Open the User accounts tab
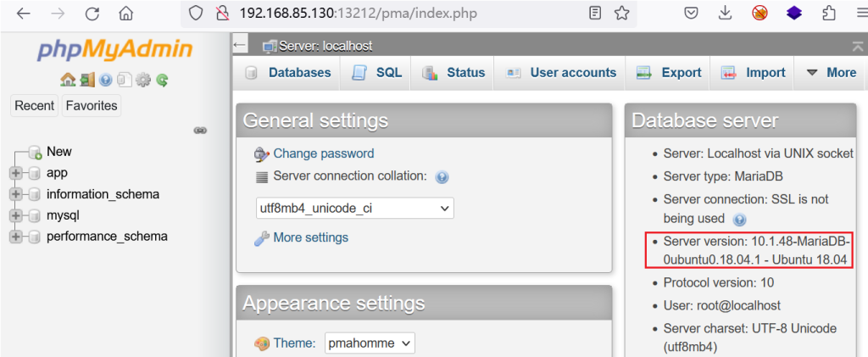The width and height of the screenshot is (868, 357). coord(561,73)
